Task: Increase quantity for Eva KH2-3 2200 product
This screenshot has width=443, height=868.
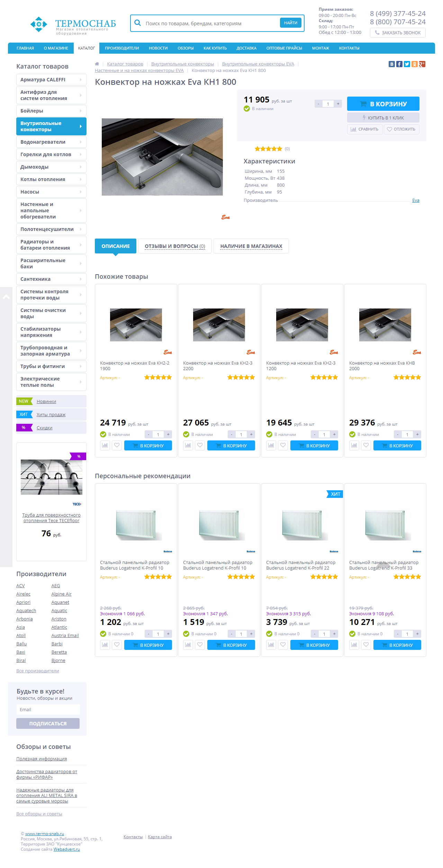Action: click(x=251, y=434)
